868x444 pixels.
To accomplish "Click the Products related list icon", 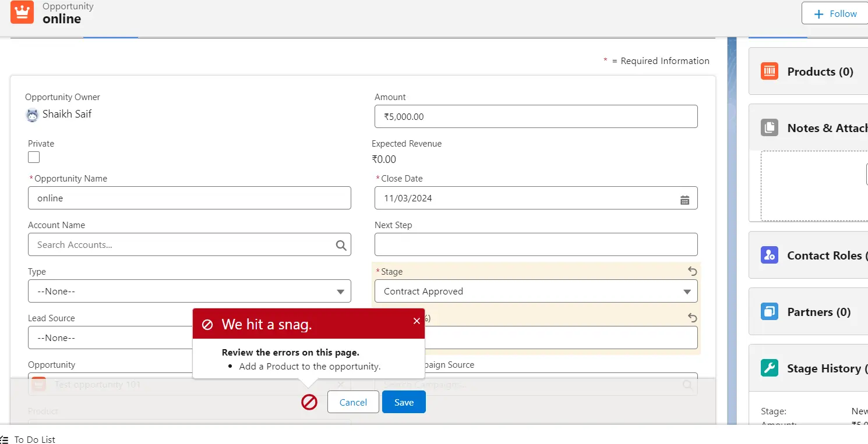I will pyautogui.click(x=769, y=72).
